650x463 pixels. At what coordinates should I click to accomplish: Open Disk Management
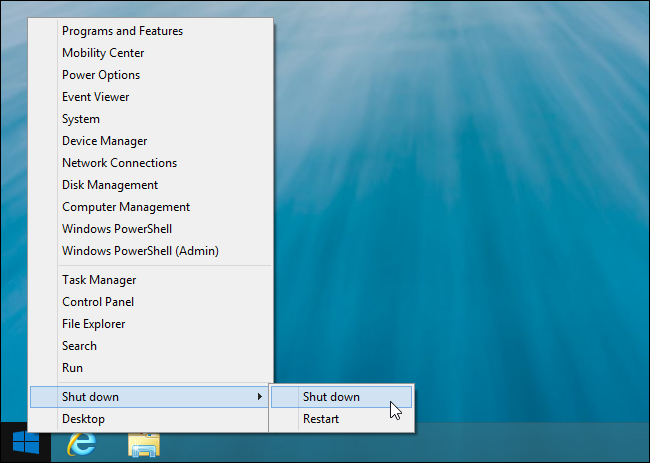point(150,185)
